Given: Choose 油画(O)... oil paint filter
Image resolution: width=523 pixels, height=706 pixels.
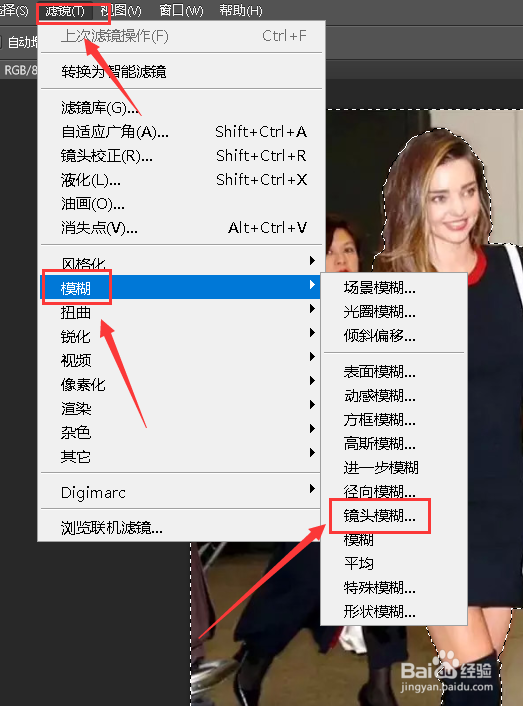Looking at the screenshot, I should point(181,204).
